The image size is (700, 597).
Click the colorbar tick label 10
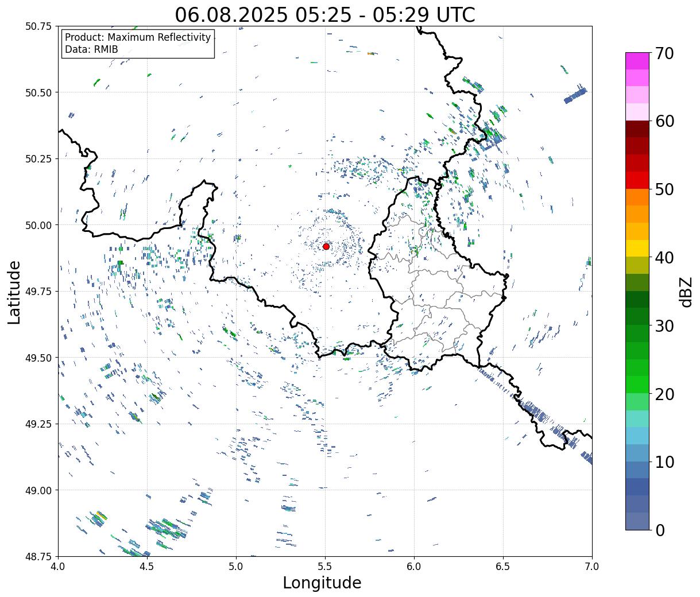pyautogui.click(x=664, y=462)
